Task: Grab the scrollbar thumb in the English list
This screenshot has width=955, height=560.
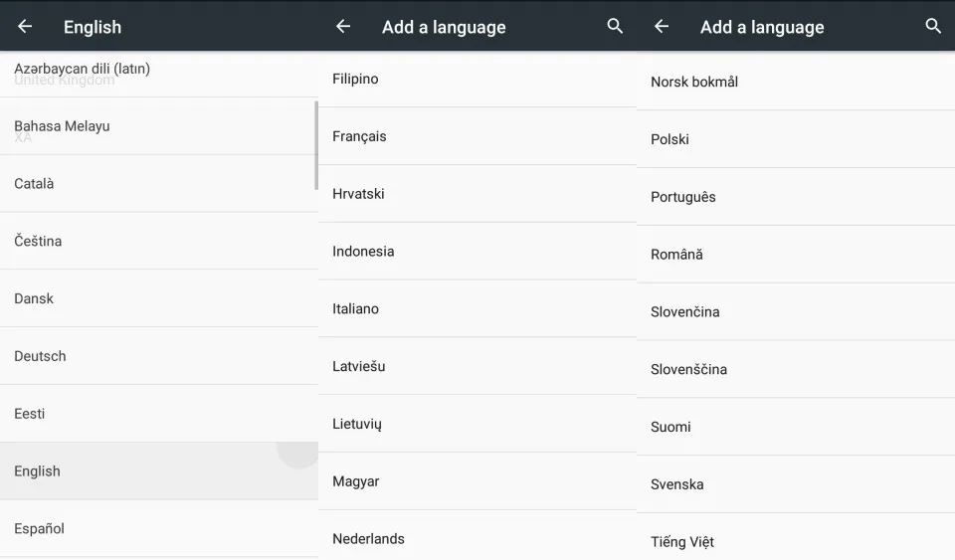Action: [x=316, y=145]
